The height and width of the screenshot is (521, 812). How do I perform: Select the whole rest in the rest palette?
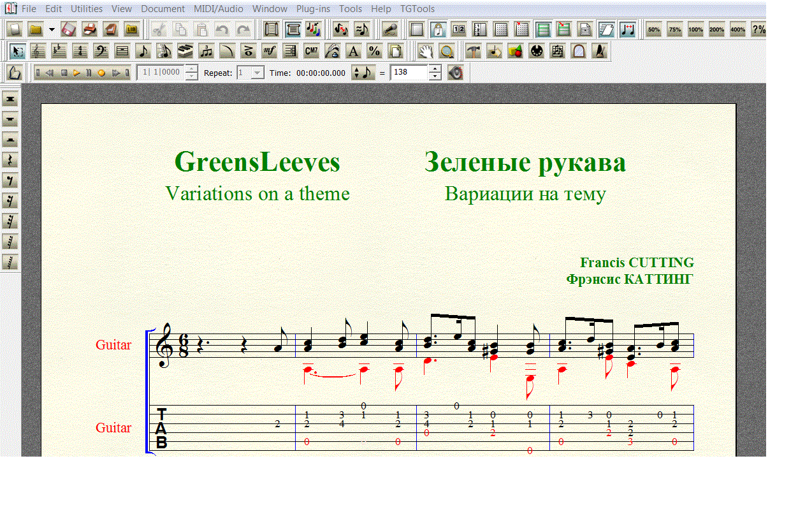(10, 119)
